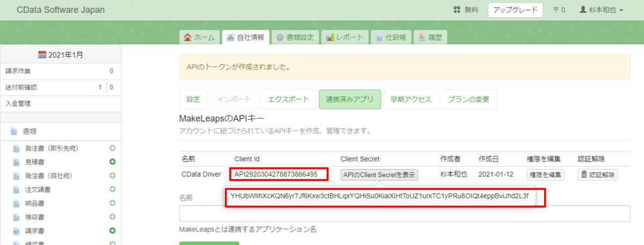Viewport: 644px width, 245px height.
Task: Open 検収書 in the sidebar
Action: [x=34, y=217]
